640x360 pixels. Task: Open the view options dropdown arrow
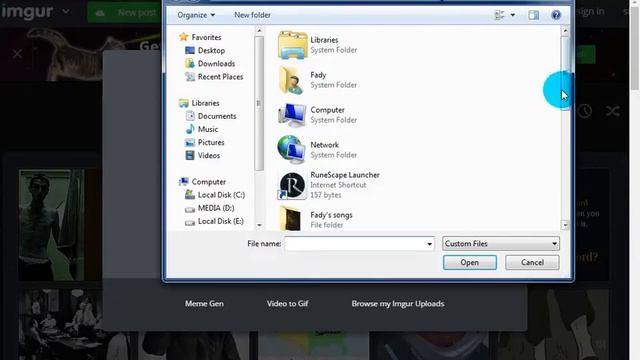pos(513,15)
